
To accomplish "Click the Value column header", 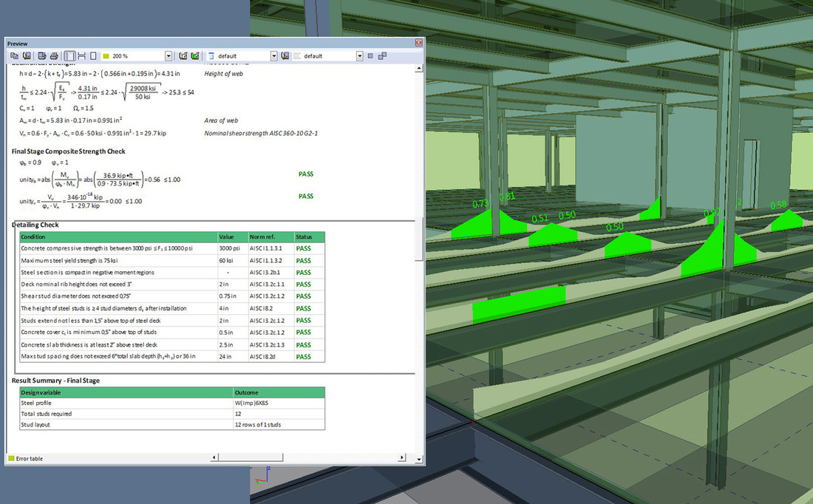I will (233, 237).
